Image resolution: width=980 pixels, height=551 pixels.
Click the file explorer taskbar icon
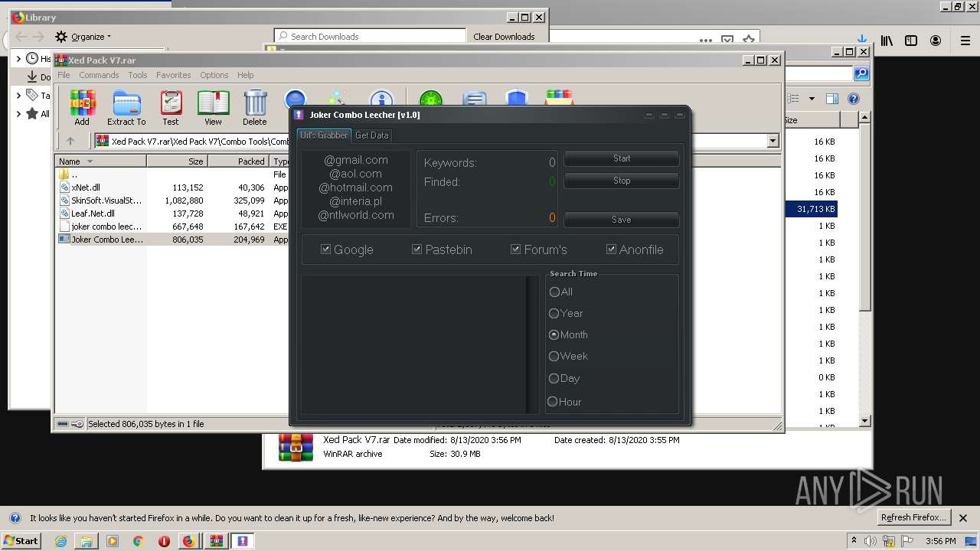[x=87, y=541]
